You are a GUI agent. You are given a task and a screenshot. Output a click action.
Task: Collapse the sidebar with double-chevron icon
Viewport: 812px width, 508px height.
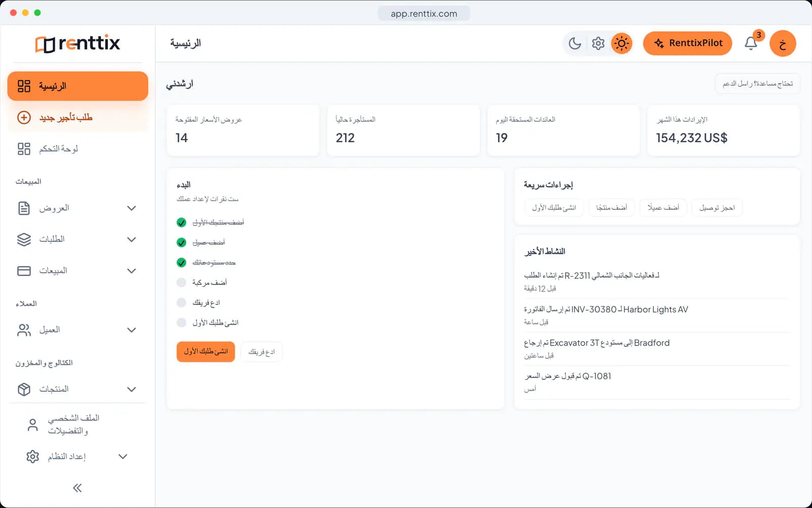point(77,488)
